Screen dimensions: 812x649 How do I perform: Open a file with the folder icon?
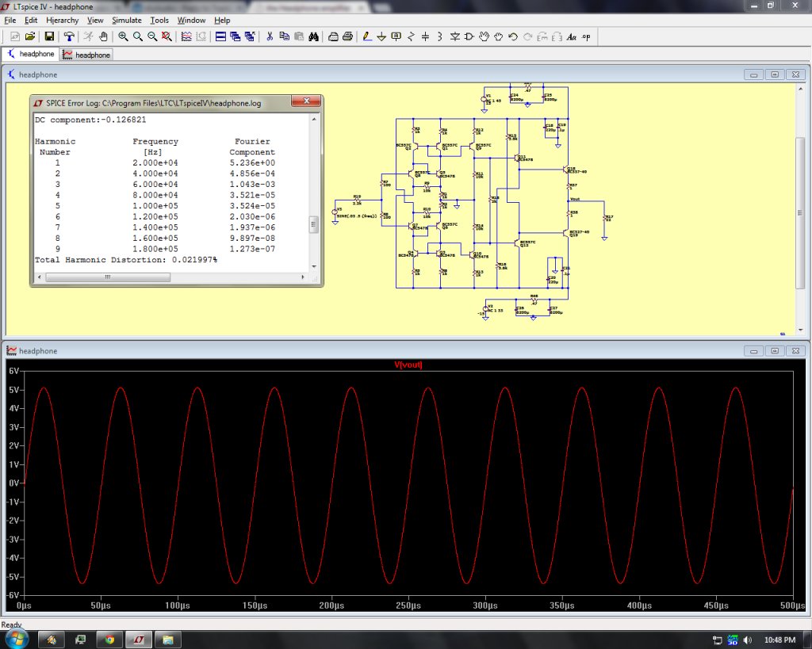tap(30, 36)
